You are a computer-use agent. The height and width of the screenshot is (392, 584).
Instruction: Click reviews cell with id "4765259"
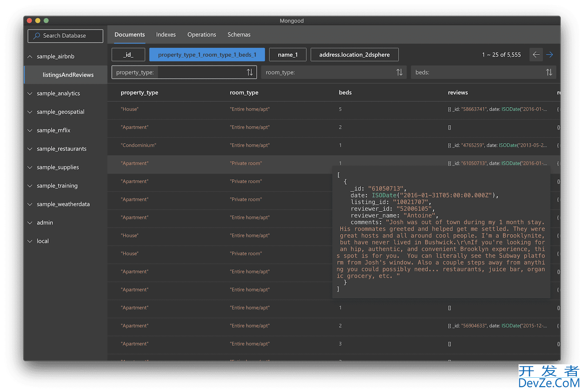(x=498, y=145)
